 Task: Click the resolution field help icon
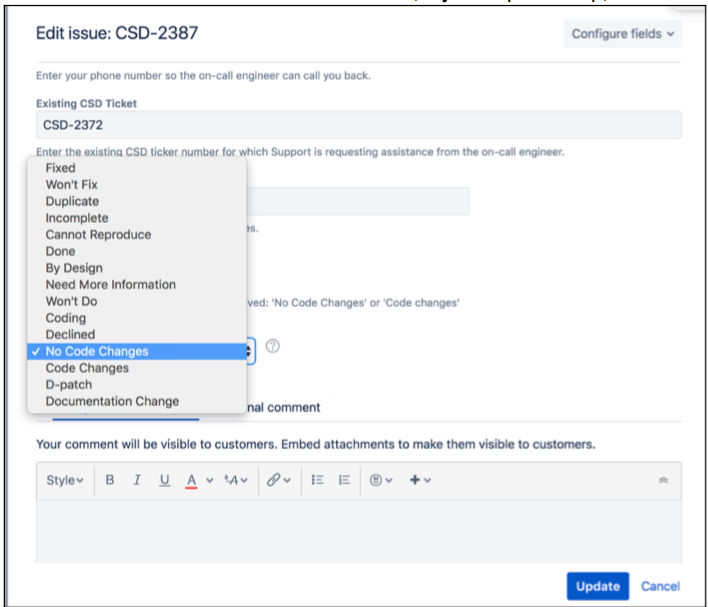272,346
